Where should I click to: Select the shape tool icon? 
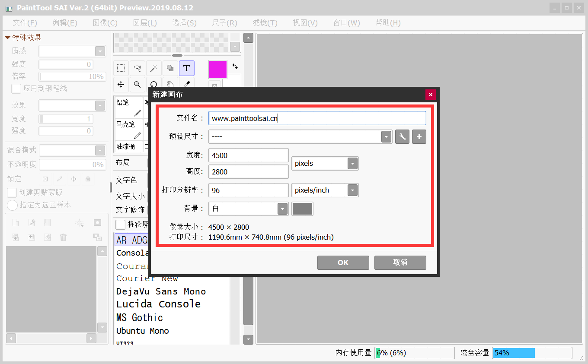coord(170,68)
